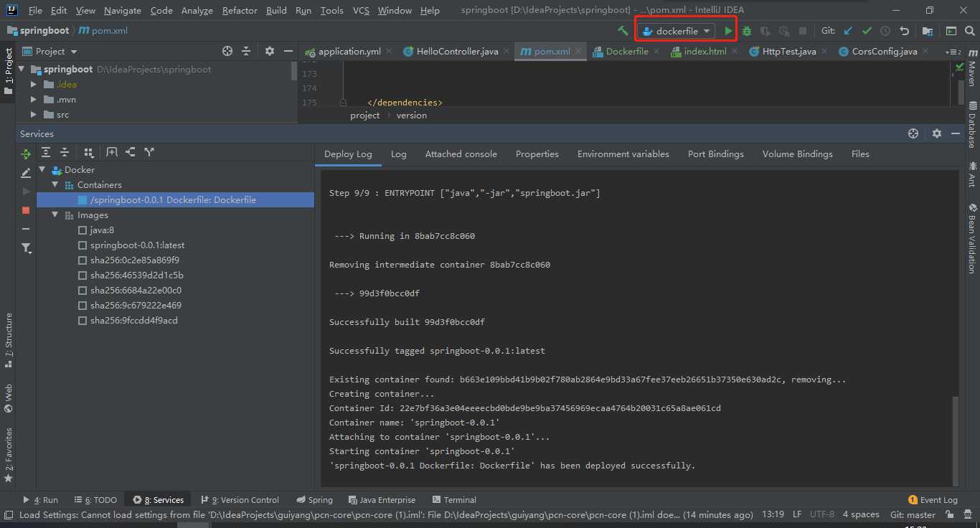Show Git history with the clock icon
This screenshot has height=528, width=980.
coord(885,31)
